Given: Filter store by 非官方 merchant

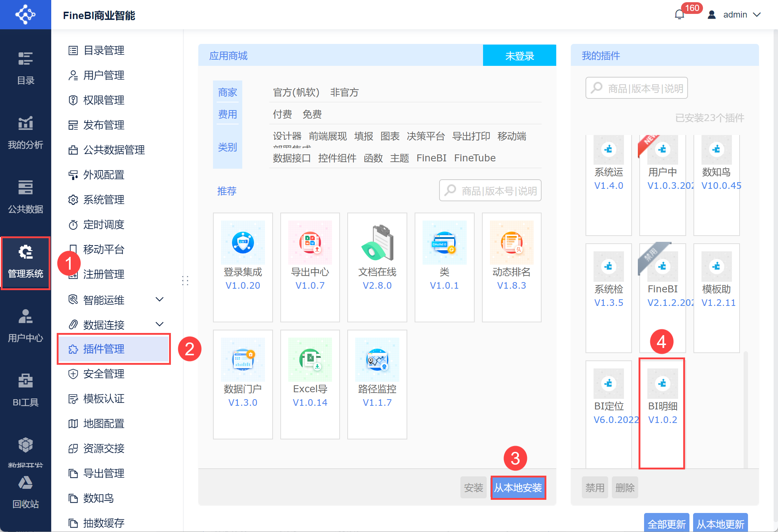Looking at the screenshot, I should coord(344,92).
